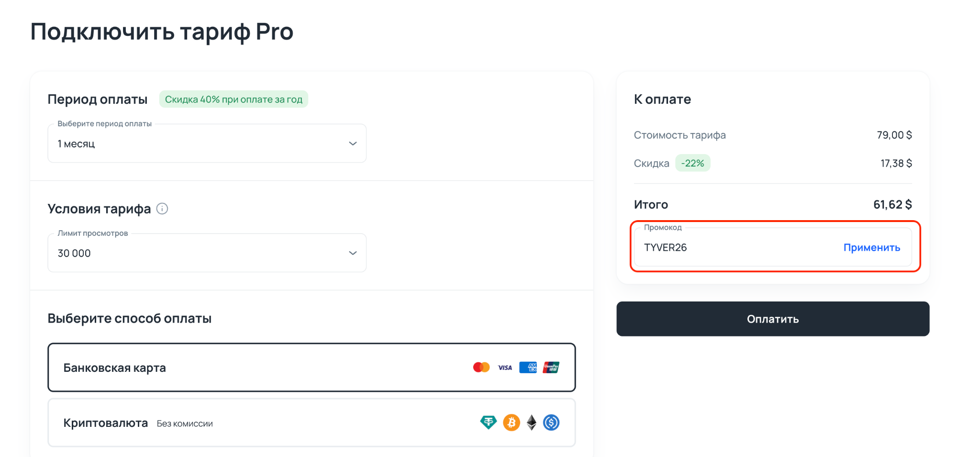Click the -22% discount badge

point(692,163)
